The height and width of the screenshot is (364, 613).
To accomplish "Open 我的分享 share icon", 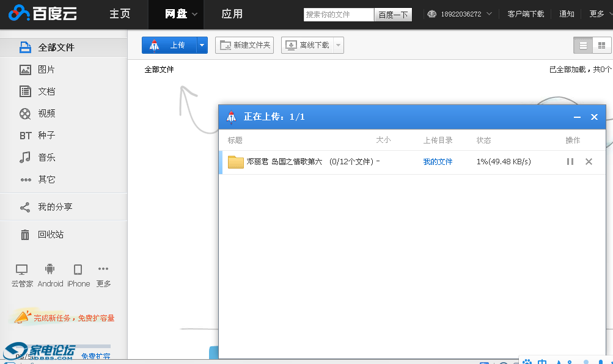I will pos(25,207).
